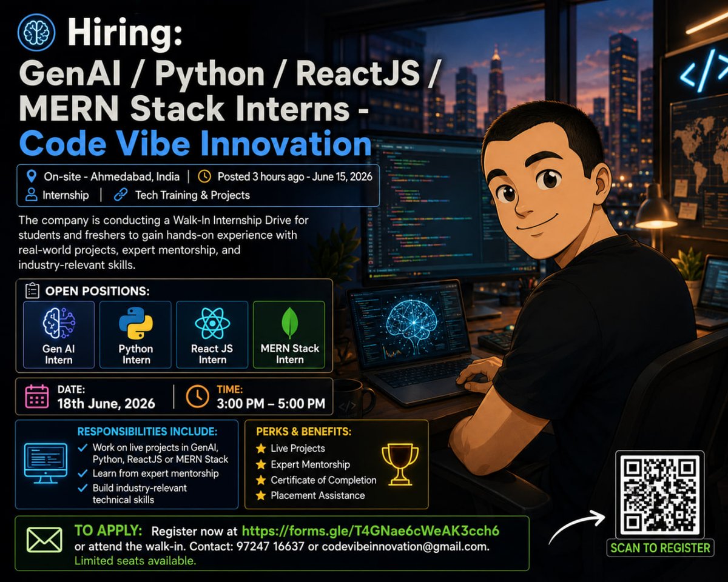This screenshot has width=728, height=582.
Task: Click the Internship label
Action: click(x=66, y=195)
